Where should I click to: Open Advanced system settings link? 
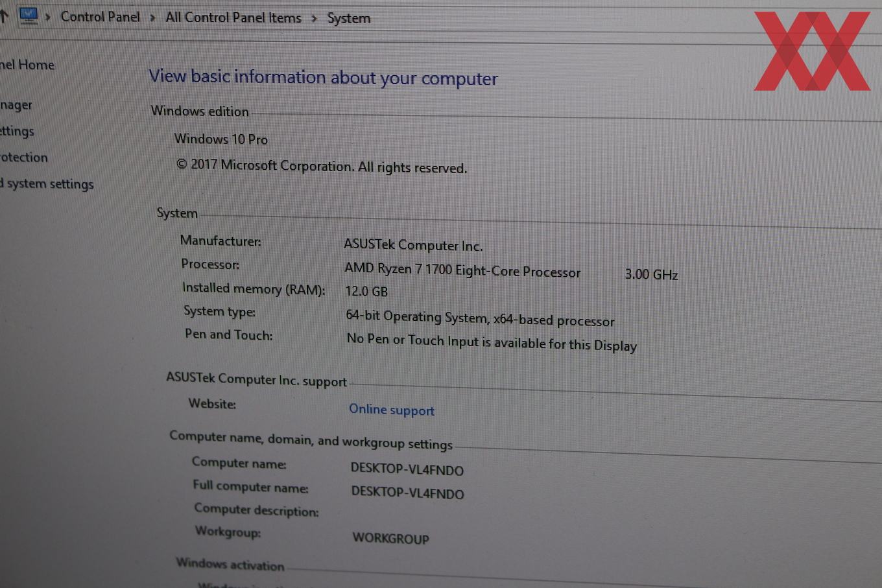coord(47,183)
